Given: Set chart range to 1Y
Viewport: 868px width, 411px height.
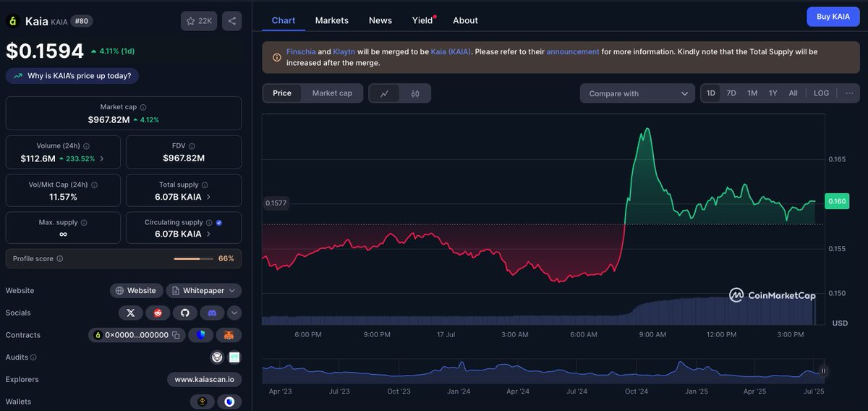Looking at the screenshot, I should [773, 93].
